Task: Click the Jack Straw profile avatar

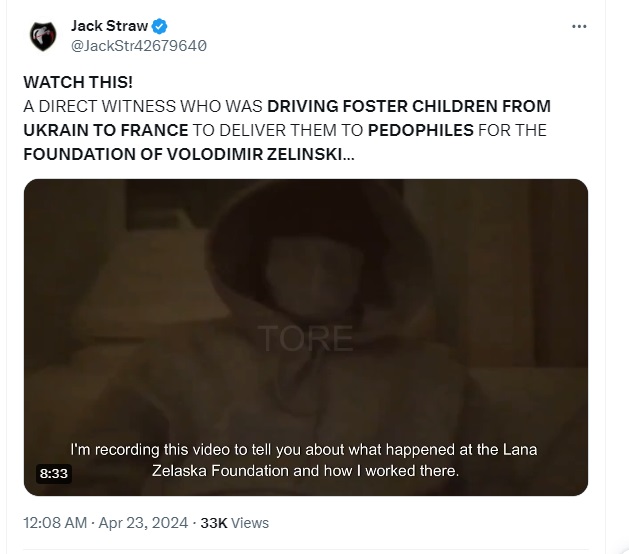Action: pos(43,36)
